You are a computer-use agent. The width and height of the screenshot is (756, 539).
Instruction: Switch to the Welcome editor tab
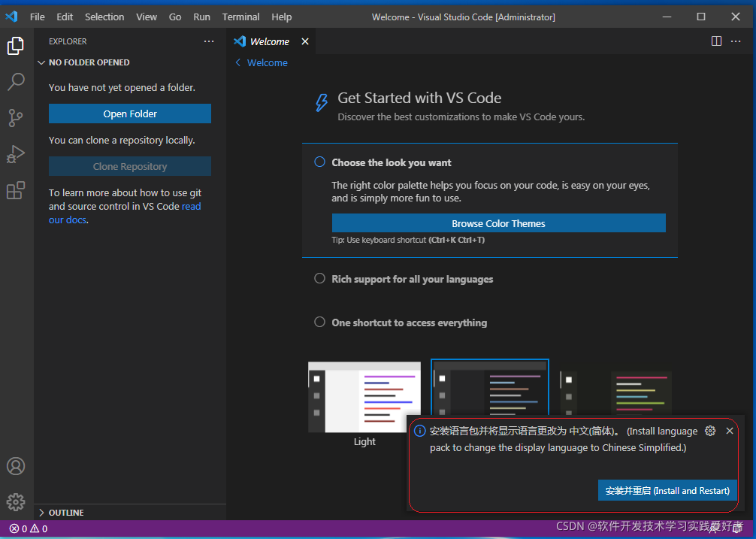[270, 41]
